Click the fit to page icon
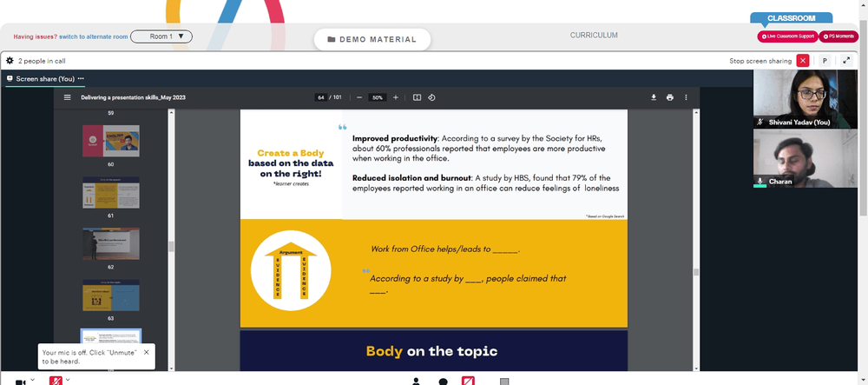The height and width of the screenshot is (385, 868). (x=417, y=97)
